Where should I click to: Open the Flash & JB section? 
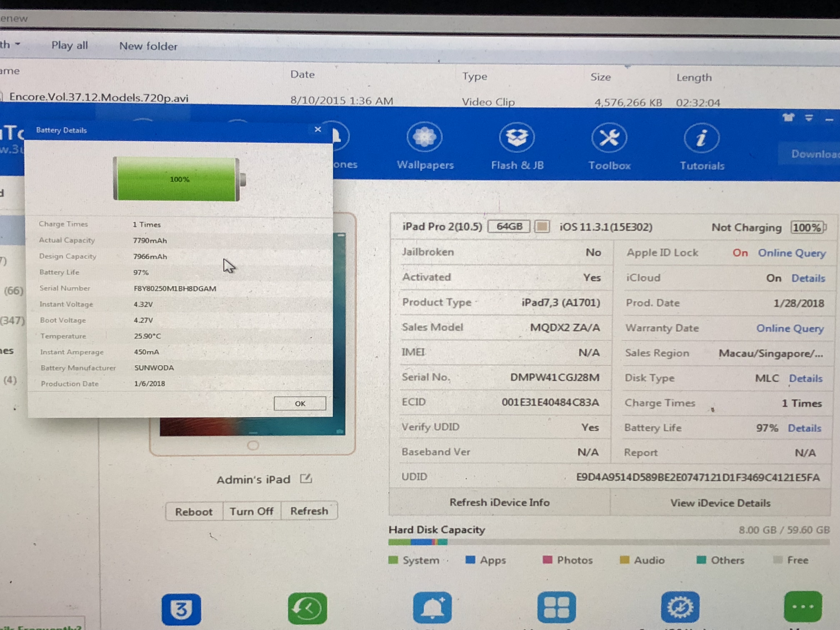click(517, 146)
